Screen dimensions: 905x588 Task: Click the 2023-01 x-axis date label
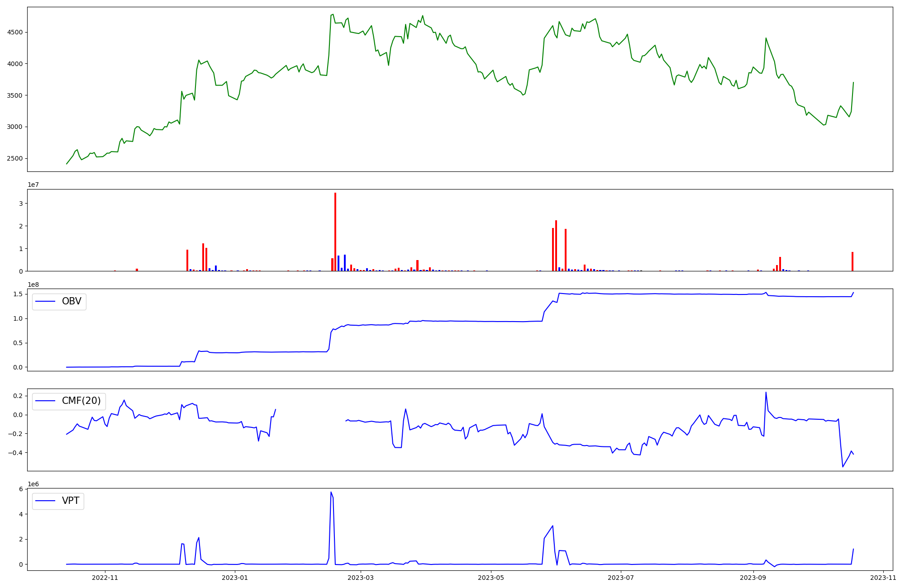235,578
